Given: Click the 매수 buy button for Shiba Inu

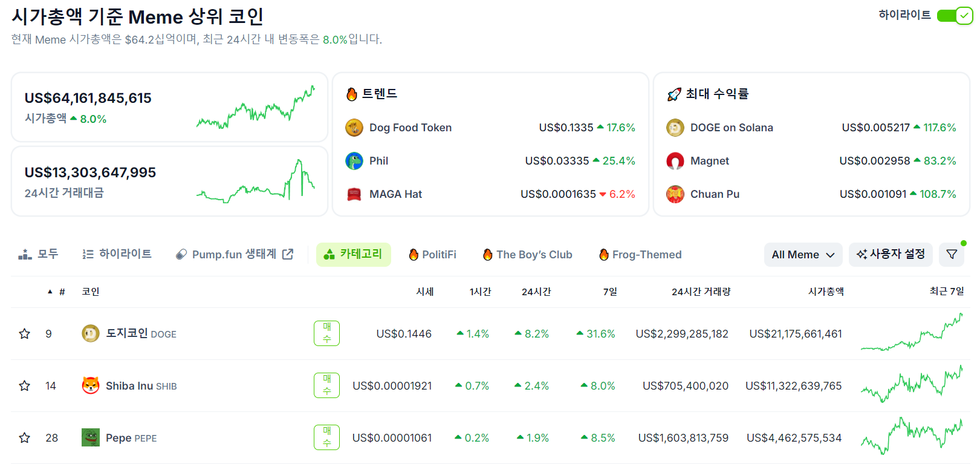Looking at the screenshot, I should 326,385.
